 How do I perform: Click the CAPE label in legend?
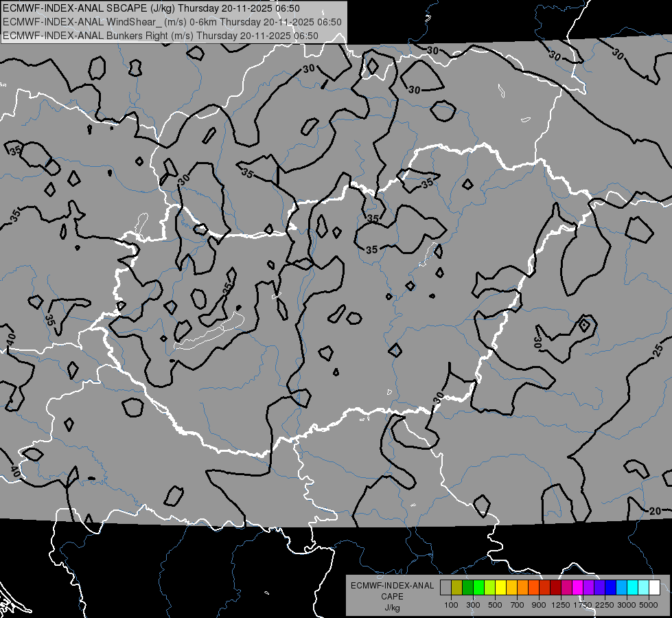pyautogui.click(x=392, y=597)
